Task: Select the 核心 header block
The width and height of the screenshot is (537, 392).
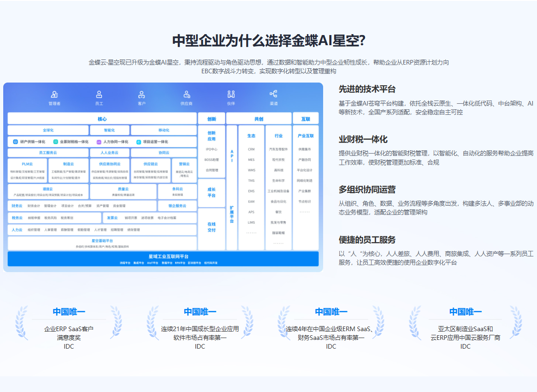Action: pyautogui.click(x=102, y=119)
